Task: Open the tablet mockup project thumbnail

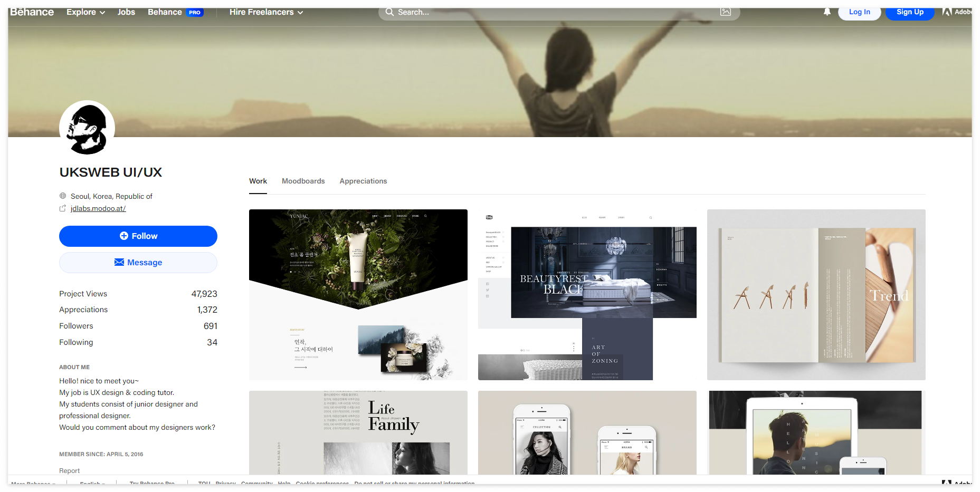Action: (816, 432)
